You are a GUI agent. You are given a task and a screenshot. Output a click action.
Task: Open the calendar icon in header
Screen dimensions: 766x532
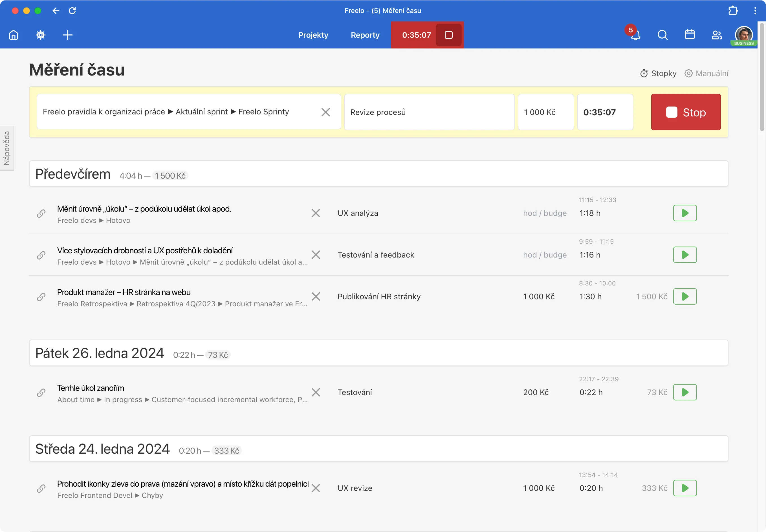[x=690, y=35]
